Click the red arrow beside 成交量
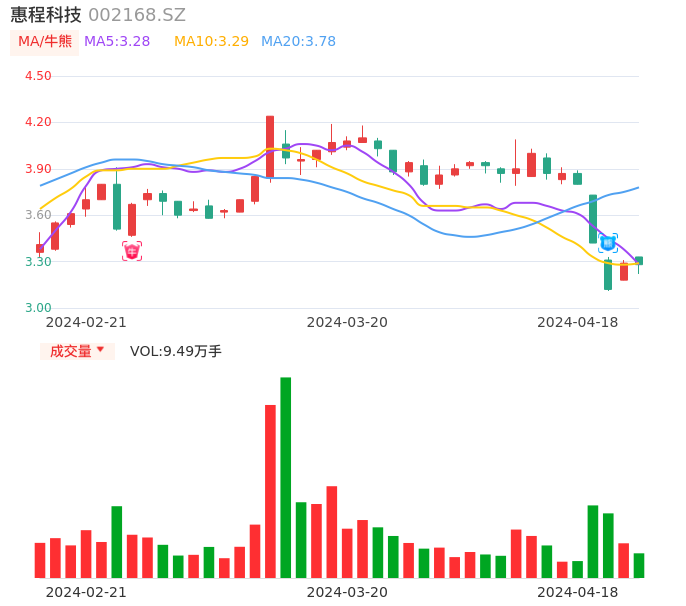686x606 pixels. (100, 351)
